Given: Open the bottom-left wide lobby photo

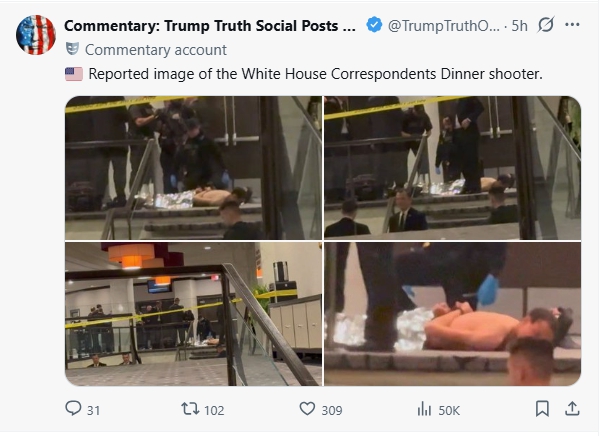Looking at the screenshot, I should [193, 314].
